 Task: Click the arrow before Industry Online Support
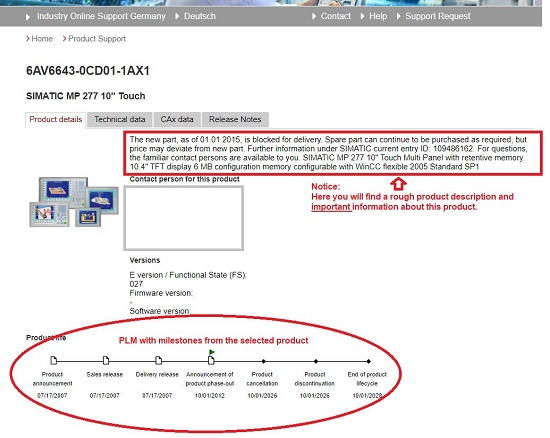point(28,17)
